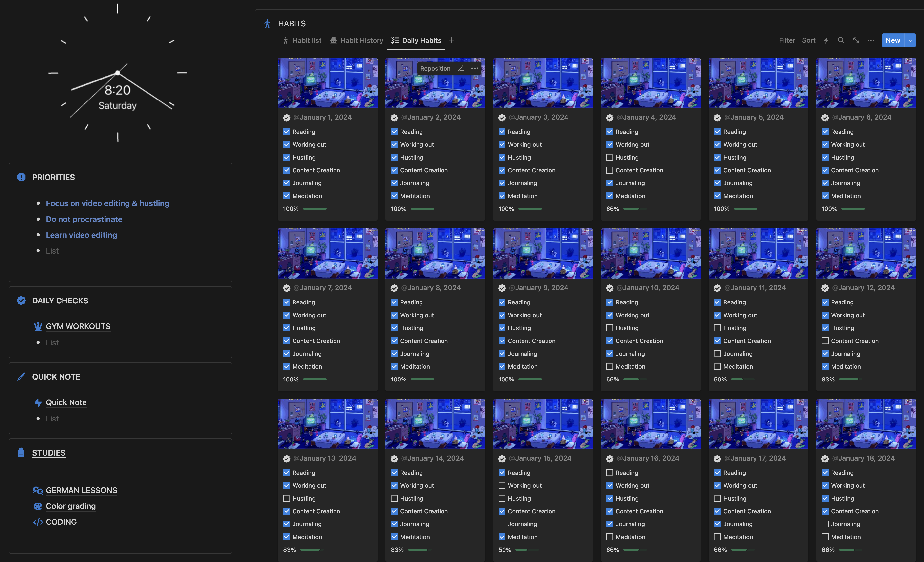Open the @January 17, 2024 card title
Image resolution: width=924 pixels, height=562 pixels.
[755, 458]
